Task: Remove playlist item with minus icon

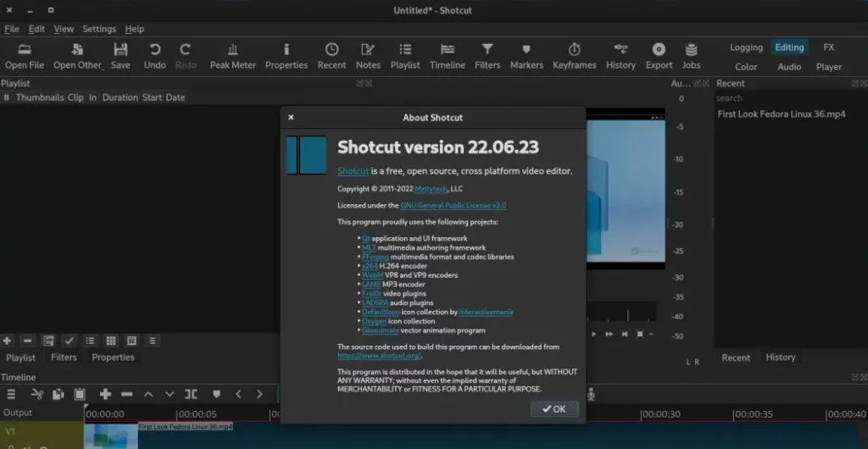Action: tap(28, 341)
